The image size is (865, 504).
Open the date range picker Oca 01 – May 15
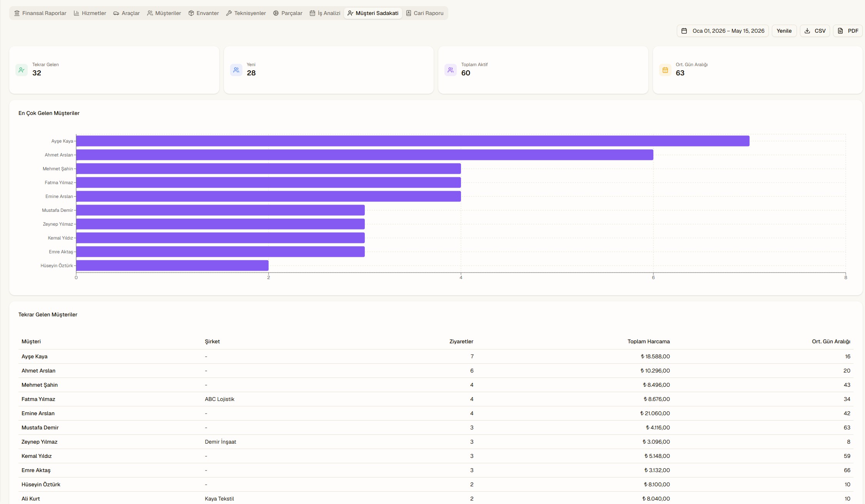click(723, 31)
